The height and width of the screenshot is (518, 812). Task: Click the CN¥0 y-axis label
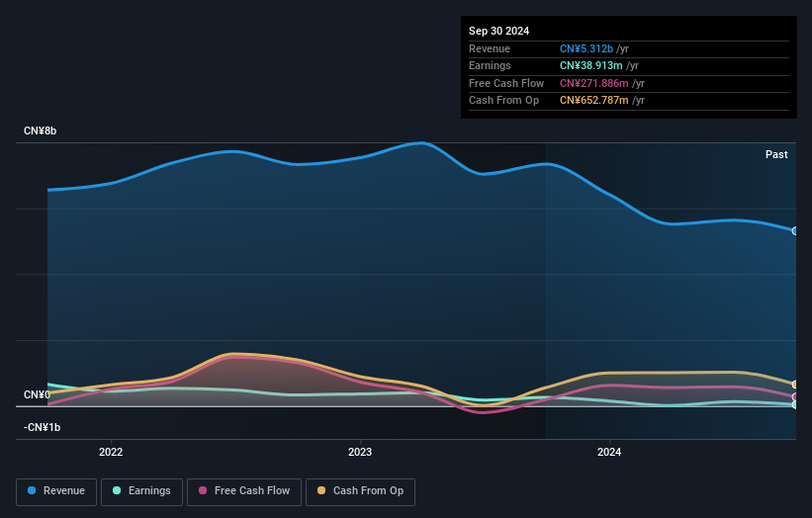coord(37,394)
